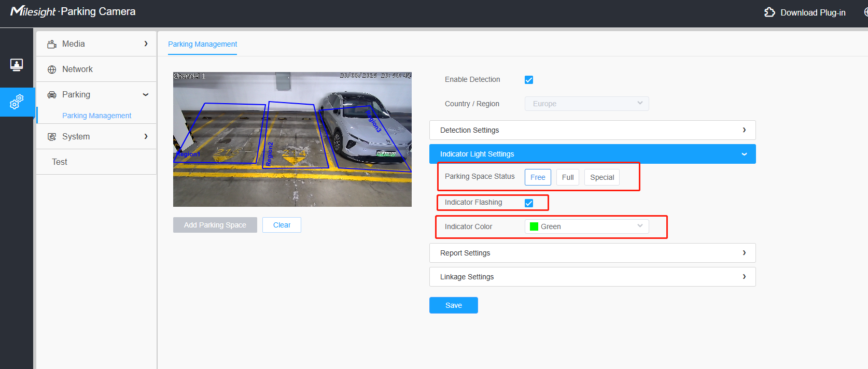868x369 pixels.
Task: Click the Indicator Color label
Action: [468, 226]
